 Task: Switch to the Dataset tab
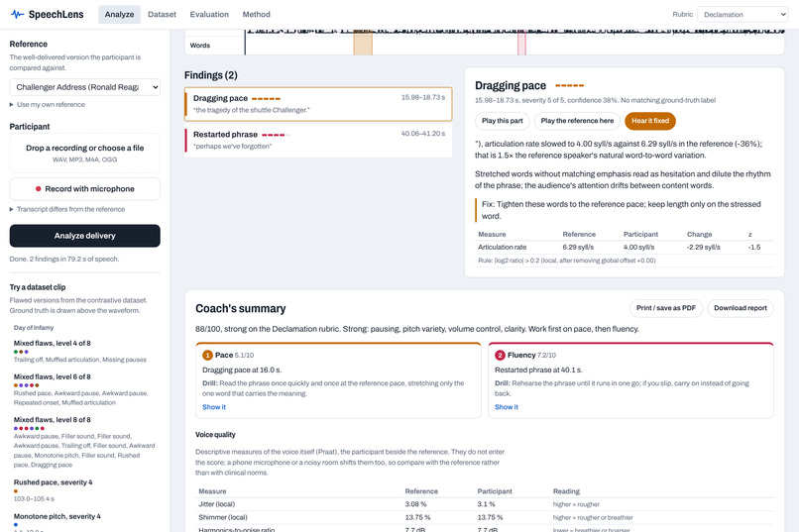tap(162, 14)
